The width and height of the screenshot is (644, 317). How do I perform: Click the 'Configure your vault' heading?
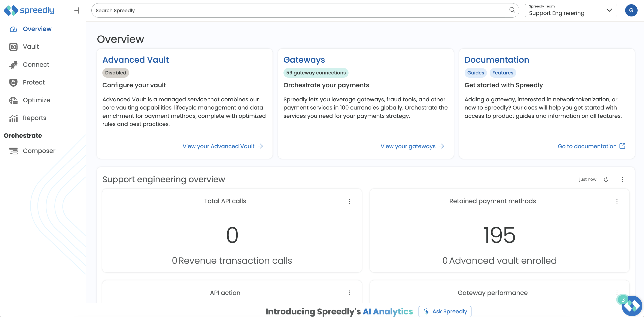pos(134,85)
